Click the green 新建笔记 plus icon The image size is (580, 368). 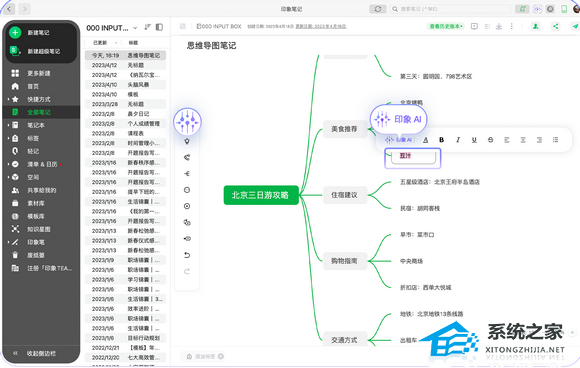(x=15, y=33)
